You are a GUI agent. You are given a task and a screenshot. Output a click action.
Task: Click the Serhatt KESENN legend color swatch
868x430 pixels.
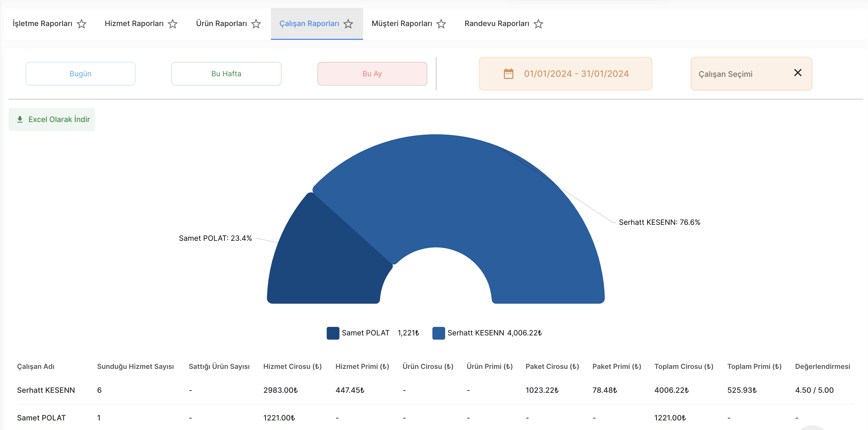tap(438, 333)
